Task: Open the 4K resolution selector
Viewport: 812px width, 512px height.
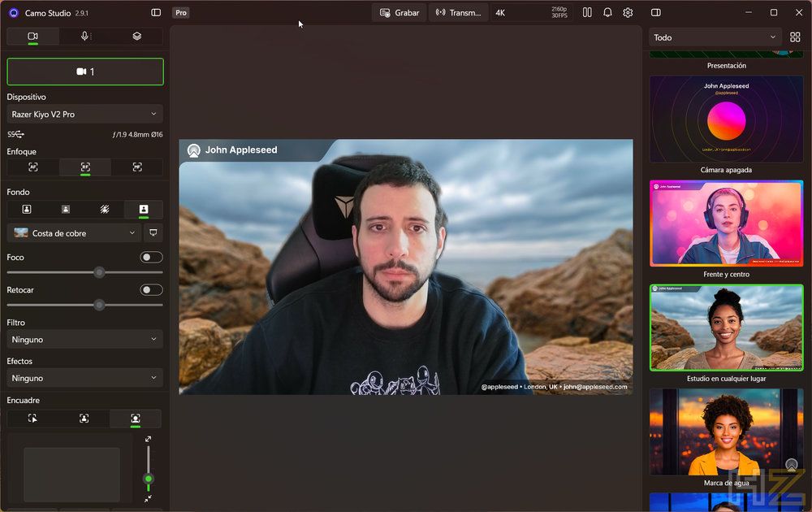Action: tap(531, 13)
